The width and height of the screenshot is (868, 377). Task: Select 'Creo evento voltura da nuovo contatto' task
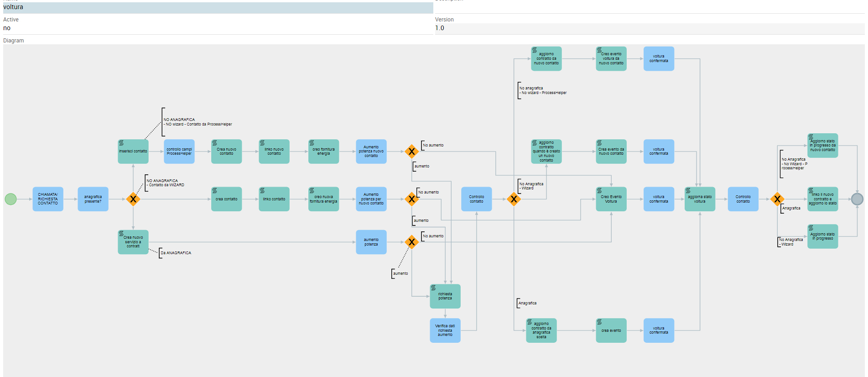(611, 58)
